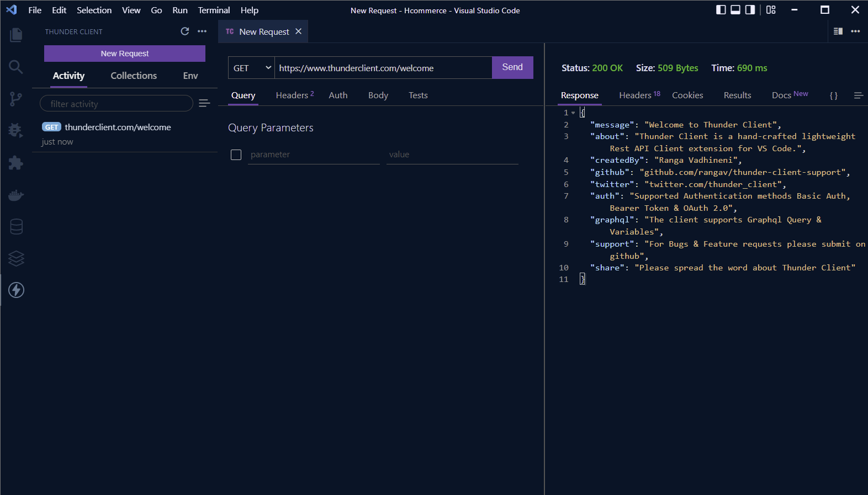Open the Go menu
Screen dimensions: 868x495
(x=156, y=10)
